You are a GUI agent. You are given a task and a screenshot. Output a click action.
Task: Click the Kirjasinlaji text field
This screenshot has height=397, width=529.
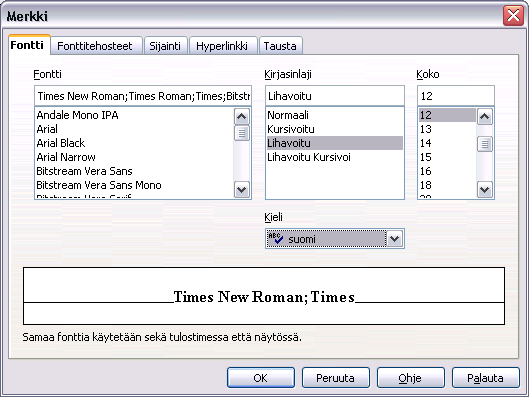point(335,96)
